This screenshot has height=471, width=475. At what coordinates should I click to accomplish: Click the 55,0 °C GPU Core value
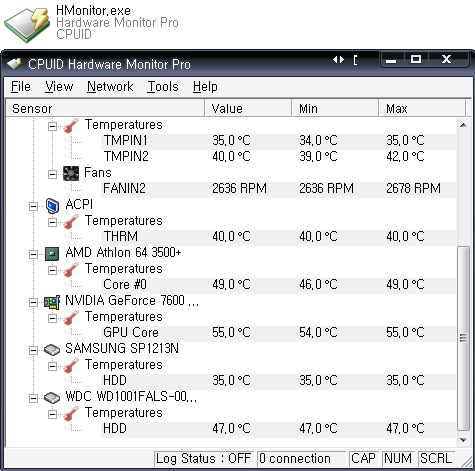(231, 333)
